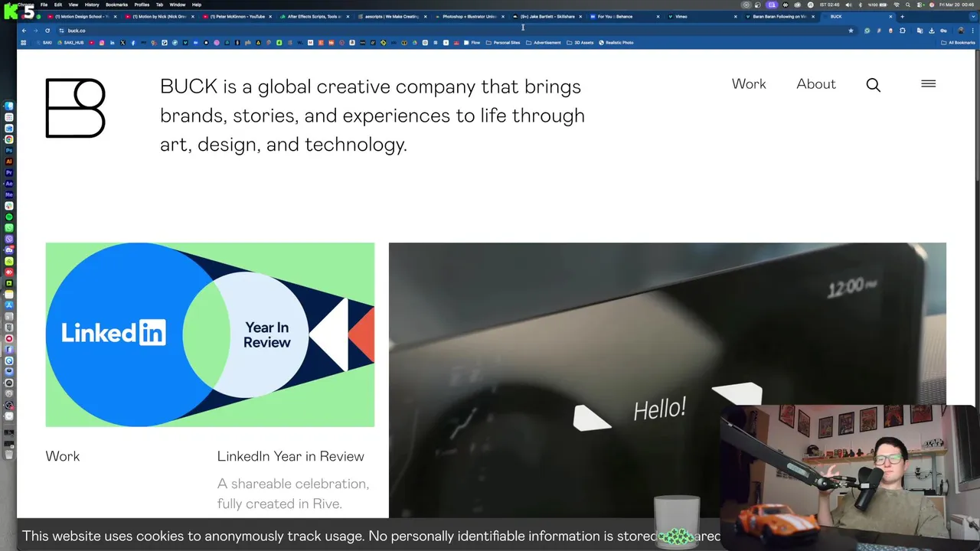
Task: Open the hamburger menu on BUCK site
Action: coord(928,84)
